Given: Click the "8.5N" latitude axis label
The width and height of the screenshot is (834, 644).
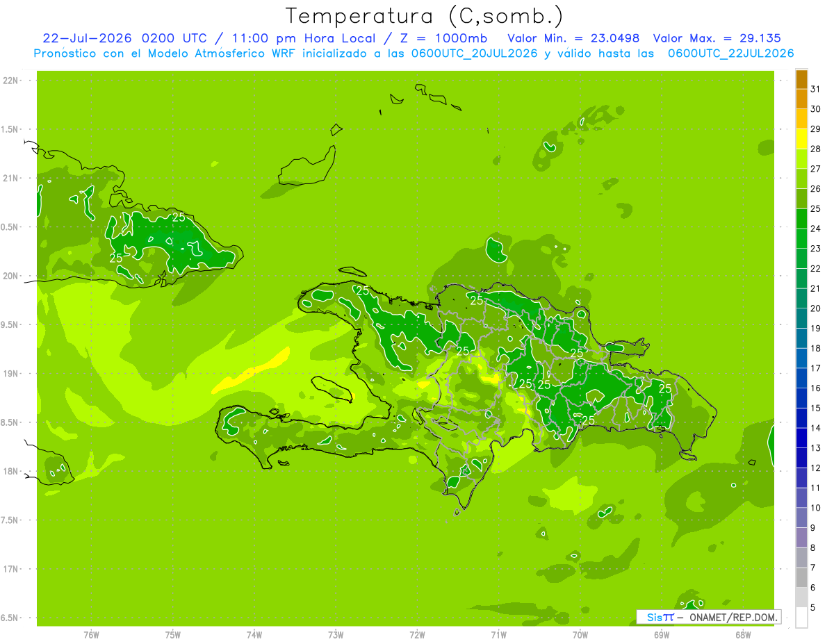Looking at the screenshot, I should pos(10,422).
